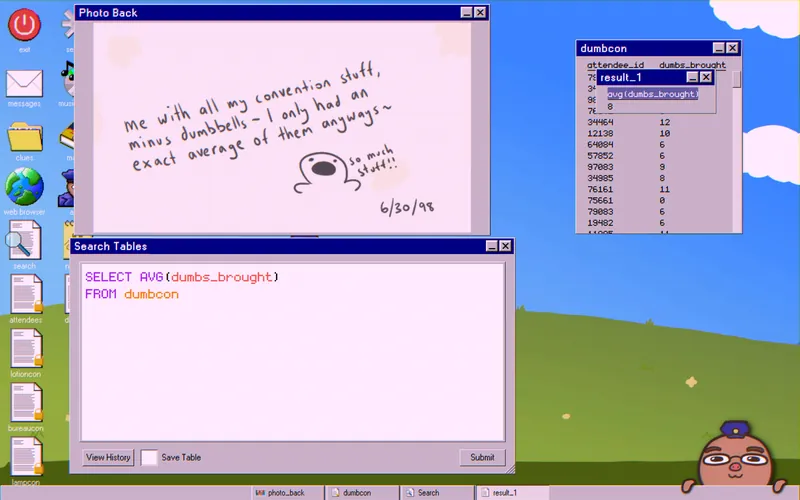
Task: Select attendee id 34464 in dumbcon
Action: [x=600, y=122]
